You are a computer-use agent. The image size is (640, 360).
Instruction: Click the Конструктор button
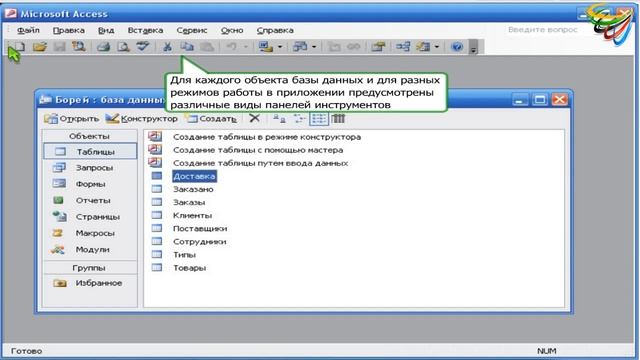click(142, 118)
